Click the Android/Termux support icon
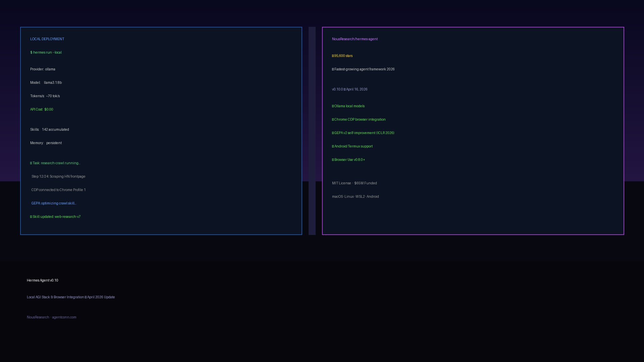Screen dimensions: 644x362 pos(333,146)
